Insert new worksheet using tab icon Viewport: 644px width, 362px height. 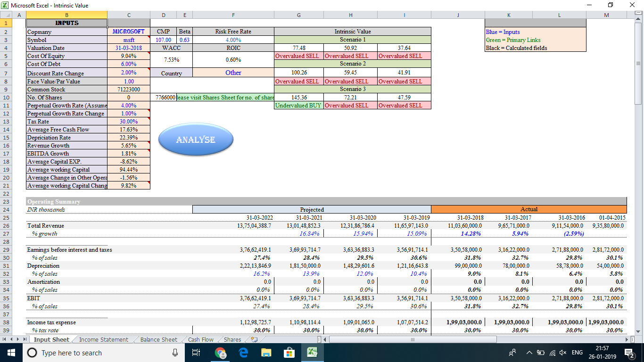coord(255,339)
